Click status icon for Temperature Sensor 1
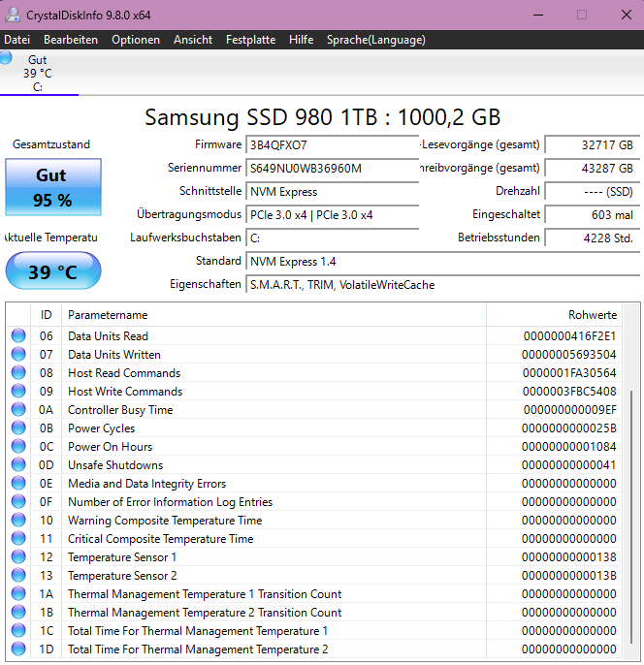 (18, 556)
